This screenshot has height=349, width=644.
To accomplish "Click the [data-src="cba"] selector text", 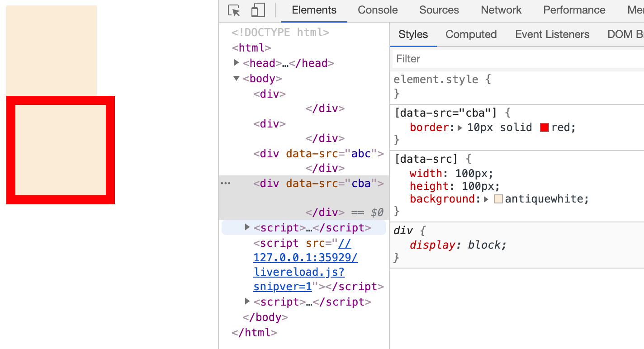I will [447, 113].
